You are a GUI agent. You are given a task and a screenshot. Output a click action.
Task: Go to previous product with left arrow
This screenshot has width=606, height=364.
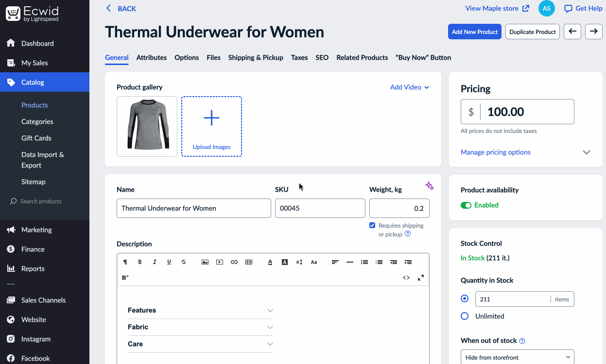pos(572,32)
